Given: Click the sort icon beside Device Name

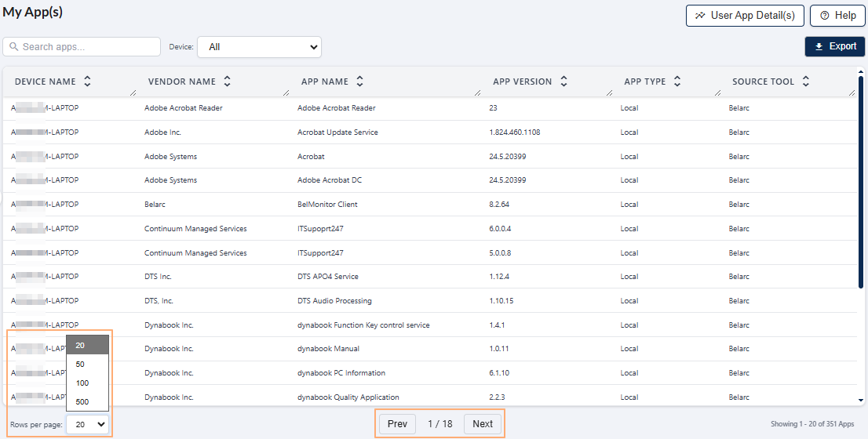Looking at the screenshot, I should [87, 82].
